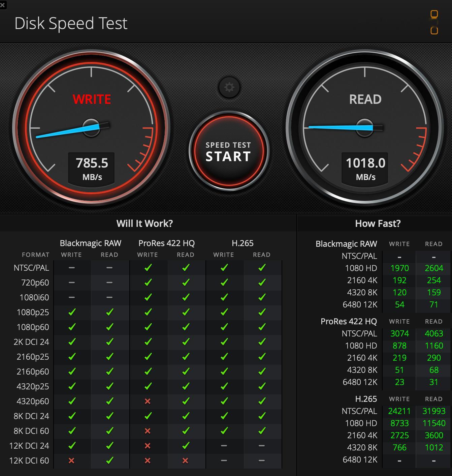Click the 12K DCI 60 format row label
The width and height of the screenshot is (452, 476).
click(x=29, y=460)
